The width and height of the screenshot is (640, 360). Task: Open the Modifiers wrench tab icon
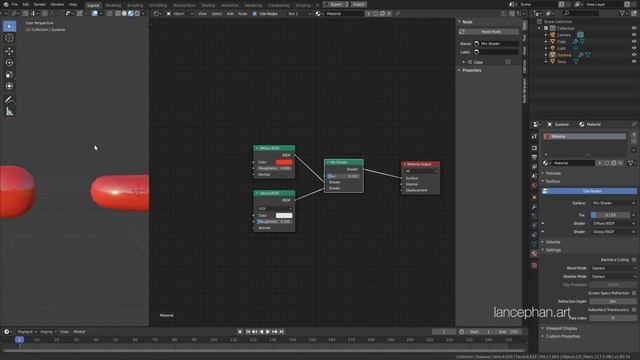tap(534, 207)
